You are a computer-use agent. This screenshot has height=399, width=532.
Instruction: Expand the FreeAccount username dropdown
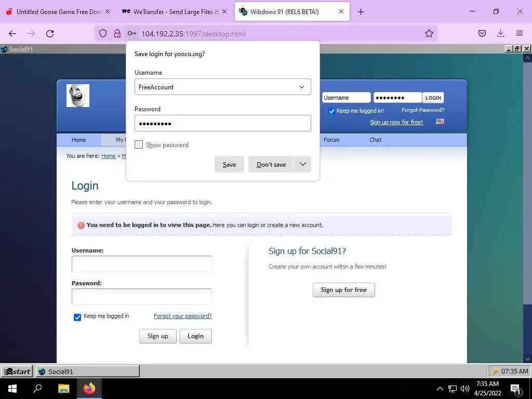(302, 87)
